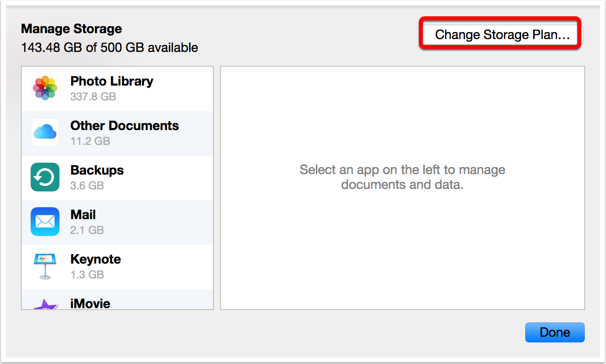This screenshot has height=364, width=606.
Task: Click the 2.1 GB size under Mail
Action: [87, 230]
